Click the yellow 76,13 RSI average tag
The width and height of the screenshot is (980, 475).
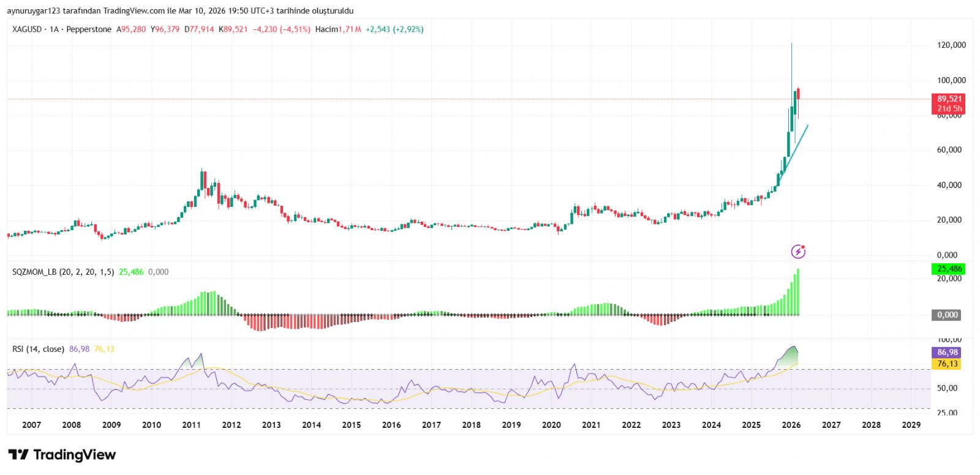tap(947, 364)
